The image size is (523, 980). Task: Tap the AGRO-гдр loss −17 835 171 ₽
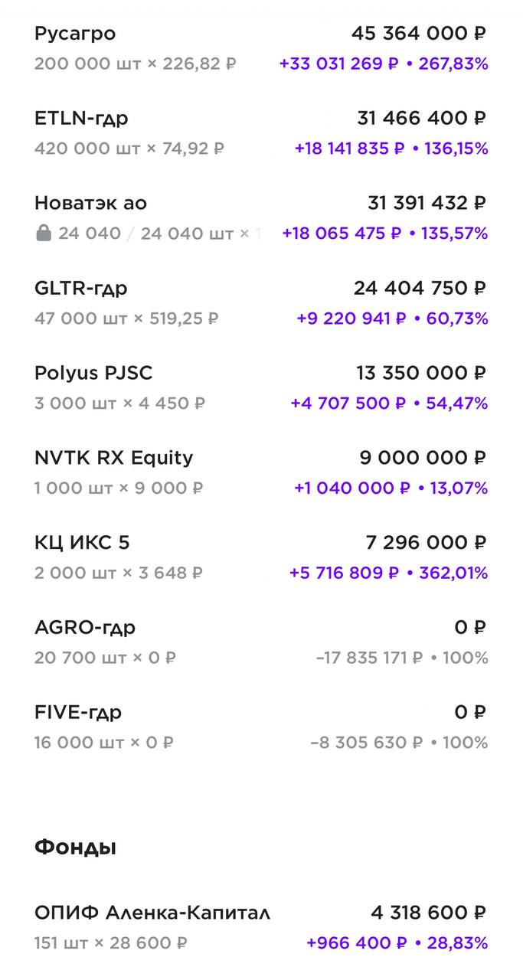[369, 658]
